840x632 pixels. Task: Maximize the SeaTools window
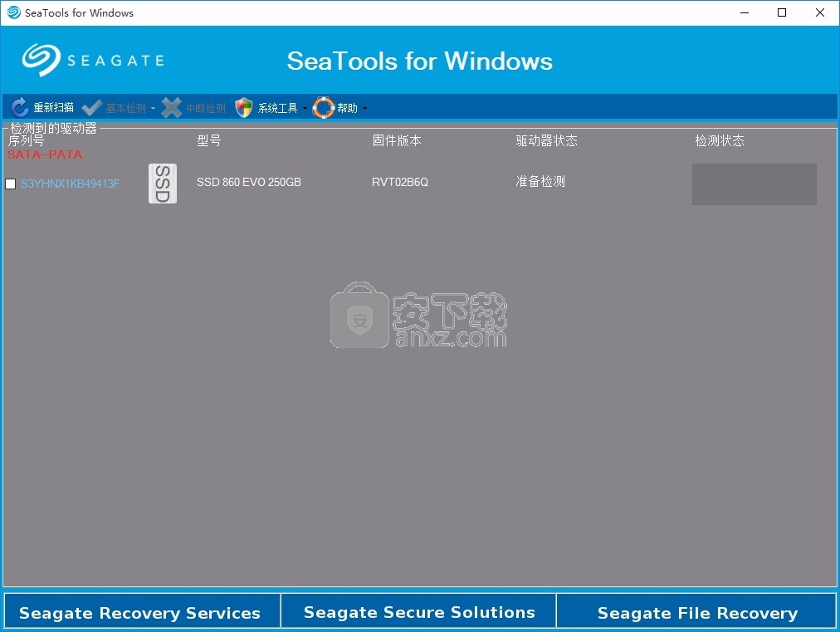point(782,12)
